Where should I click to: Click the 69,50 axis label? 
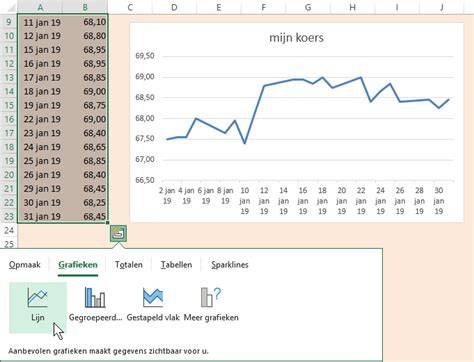pos(145,56)
